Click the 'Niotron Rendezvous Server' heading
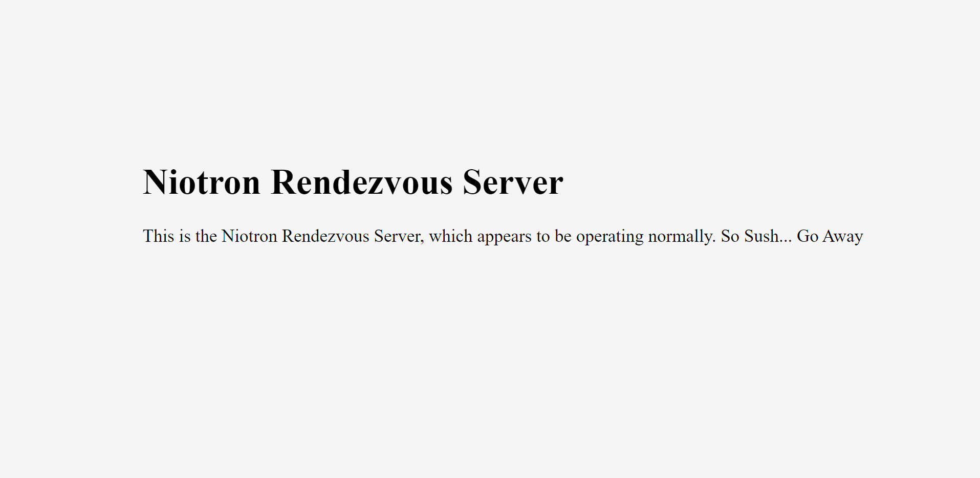The width and height of the screenshot is (980, 478). point(353,182)
